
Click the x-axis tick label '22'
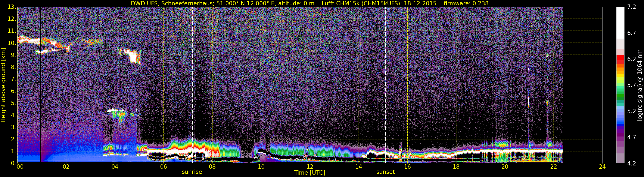(x=554, y=167)
